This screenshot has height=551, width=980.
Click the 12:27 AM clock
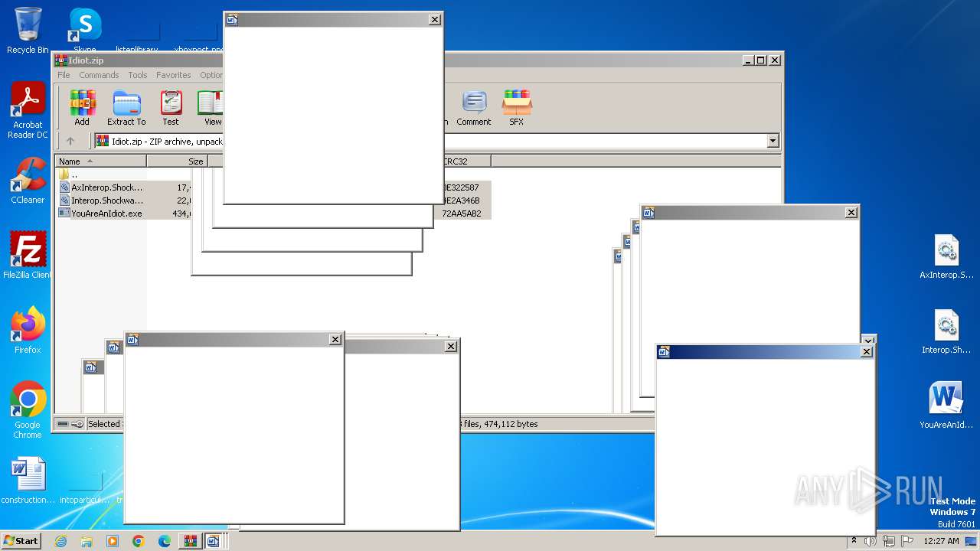click(942, 541)
